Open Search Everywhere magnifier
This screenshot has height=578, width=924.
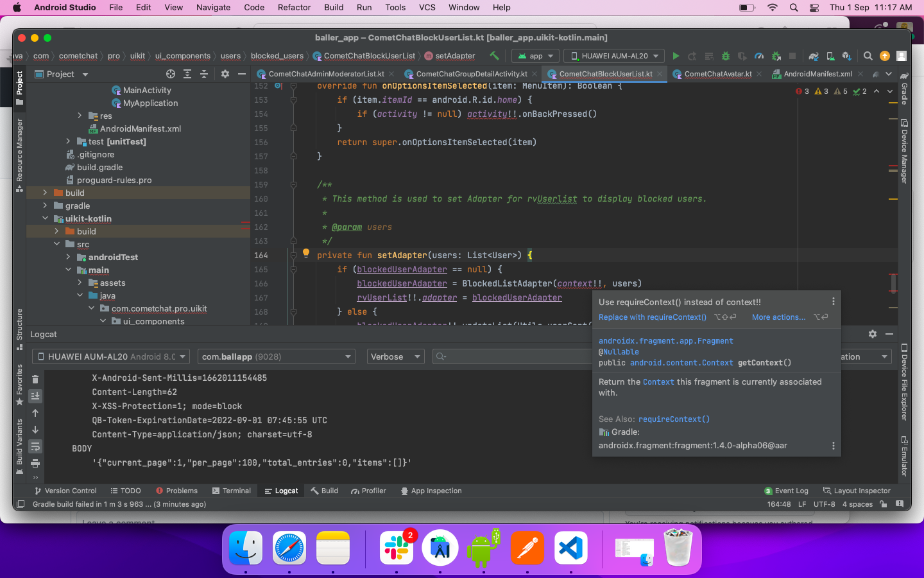point(868,56)
